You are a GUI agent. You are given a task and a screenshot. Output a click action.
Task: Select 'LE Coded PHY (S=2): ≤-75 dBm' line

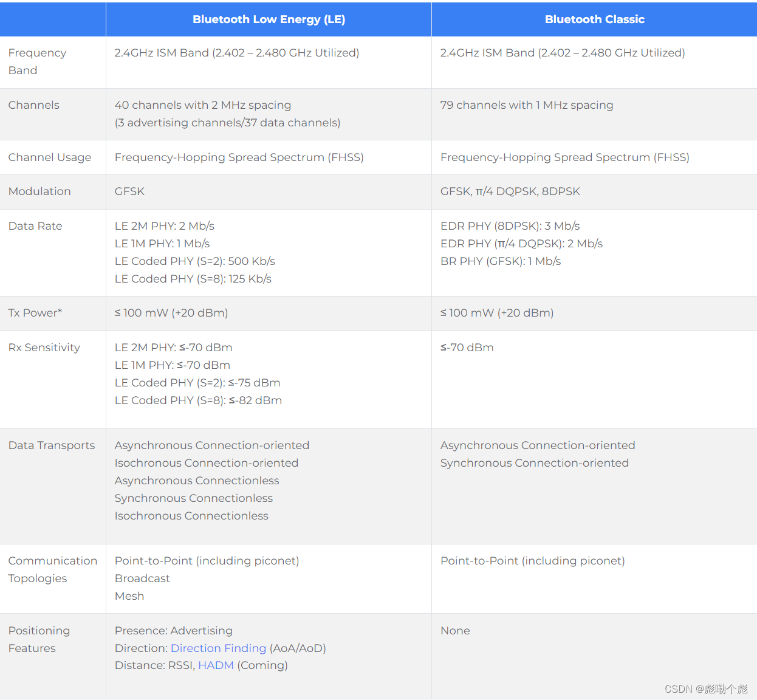(x=197, y=383)
